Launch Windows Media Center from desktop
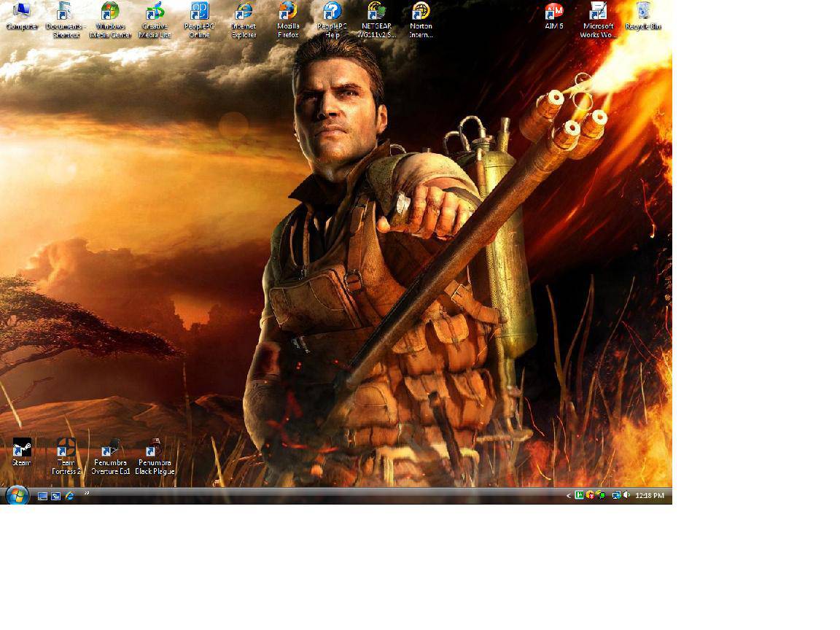The height and width of the screenshot is (630, 840). tap(110, 20)
